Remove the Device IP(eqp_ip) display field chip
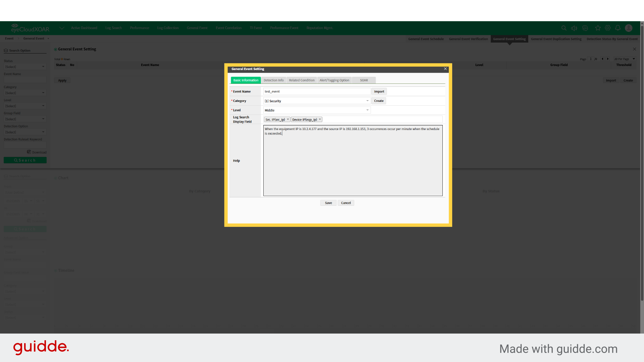 320,119
